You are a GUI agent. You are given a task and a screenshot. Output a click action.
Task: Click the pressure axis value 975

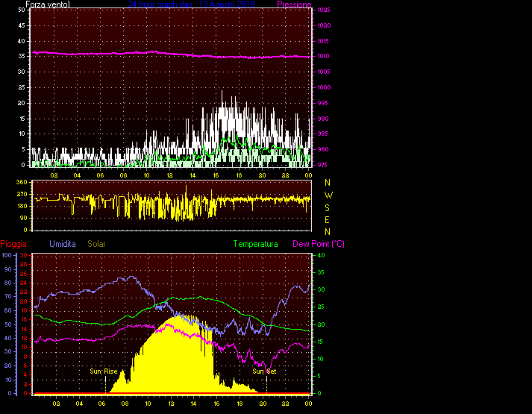[x=322, y=165]
